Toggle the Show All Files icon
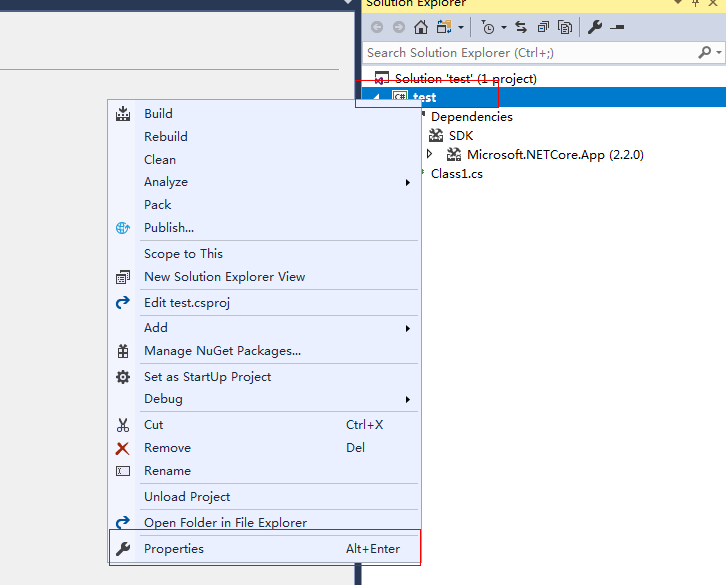 565,27
